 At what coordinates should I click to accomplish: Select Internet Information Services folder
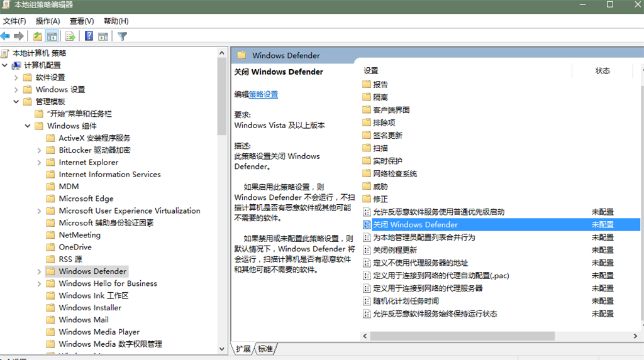pyautogui.click(x=109, y=175)
